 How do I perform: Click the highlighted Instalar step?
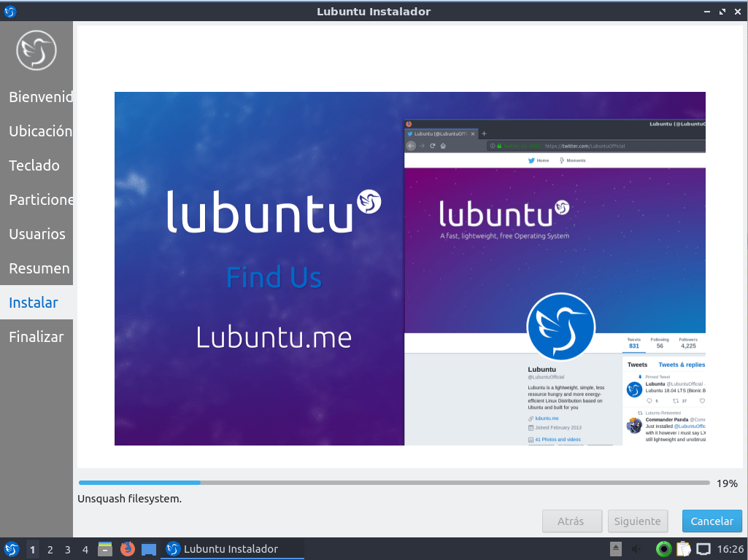point(32,302)
